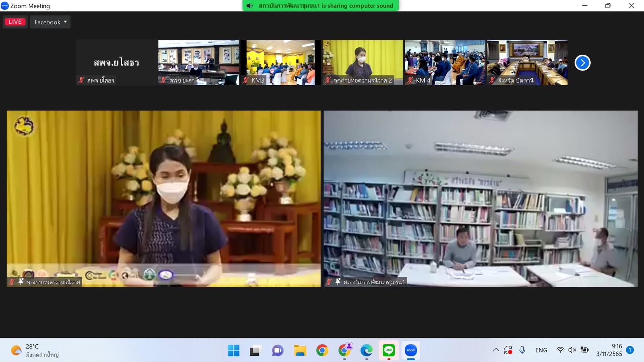Image resolution: width=644 pixels, height=362 pixels.
Task: Open the Facebook live stream dropdown
Action: click(x=50, y=22)
